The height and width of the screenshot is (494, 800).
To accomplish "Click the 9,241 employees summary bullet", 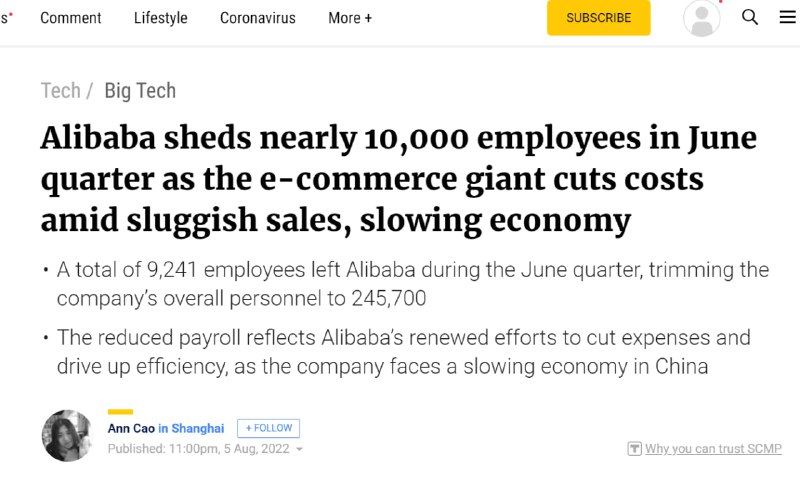I will coord(412,284).
